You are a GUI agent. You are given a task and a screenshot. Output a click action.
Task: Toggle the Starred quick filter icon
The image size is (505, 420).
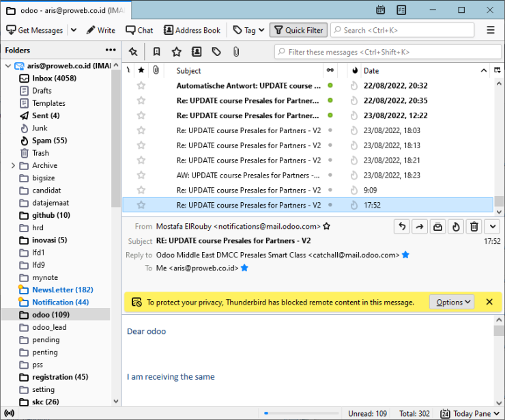[x=177, y=52]
